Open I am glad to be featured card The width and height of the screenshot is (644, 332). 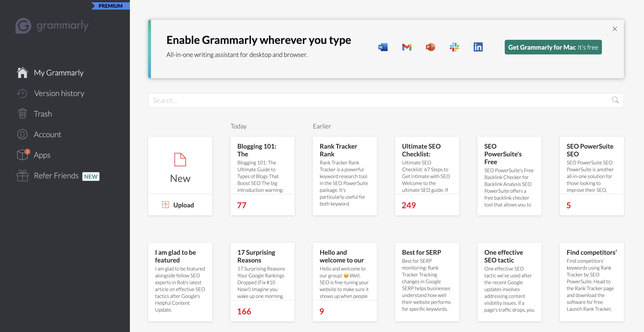click(x=180, y=282)
